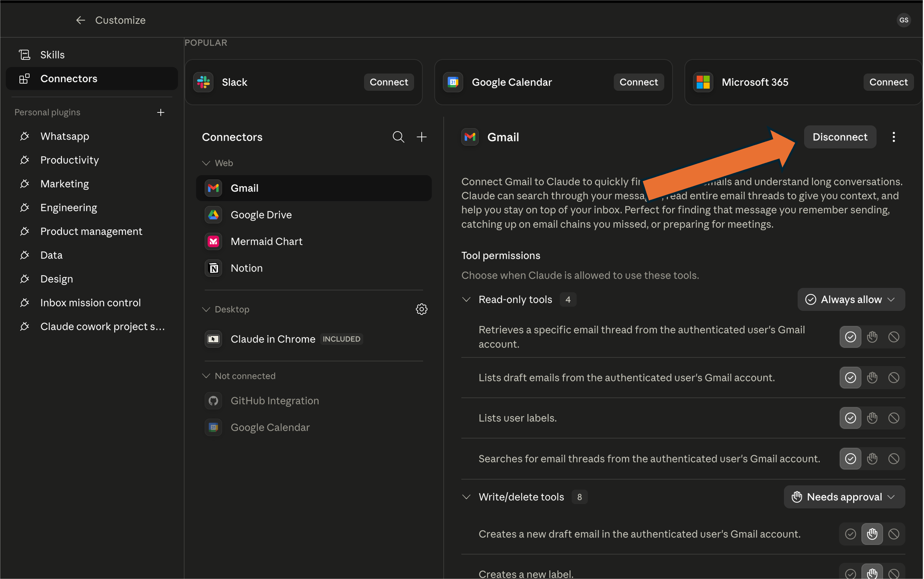Block the search email threads tool
Viewport: 924px width, 579px height.
click(894, 458)
